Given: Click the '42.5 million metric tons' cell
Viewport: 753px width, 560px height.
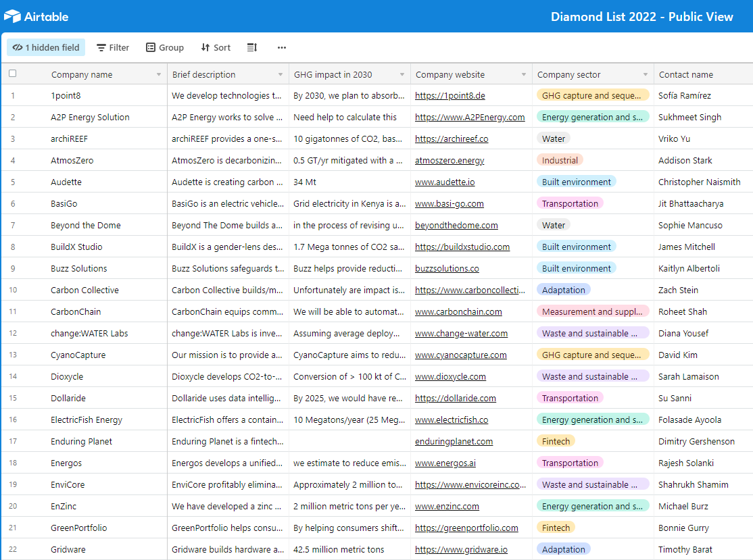Looking at the screenshot, I should click(349, 549).
